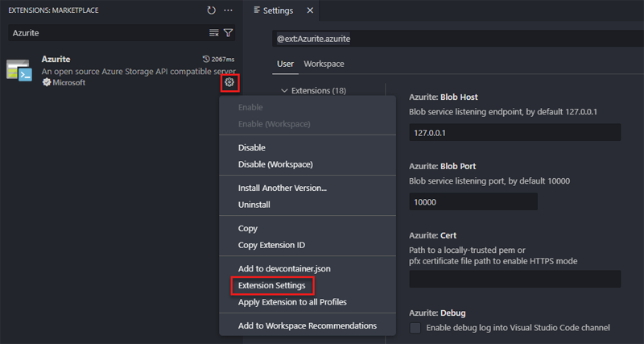Click the Blob Host input field
Image resolution: width=644 pixels, height=344 pixels.
point(514,133)
